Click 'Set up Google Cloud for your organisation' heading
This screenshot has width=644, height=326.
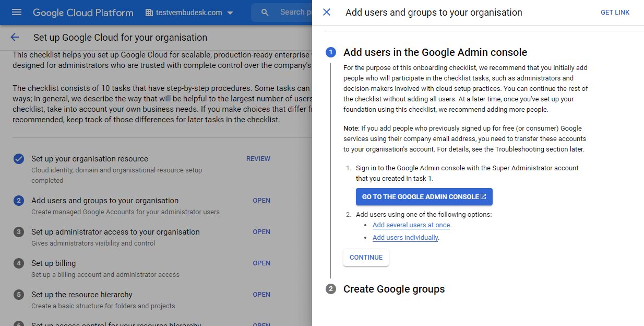120,38
